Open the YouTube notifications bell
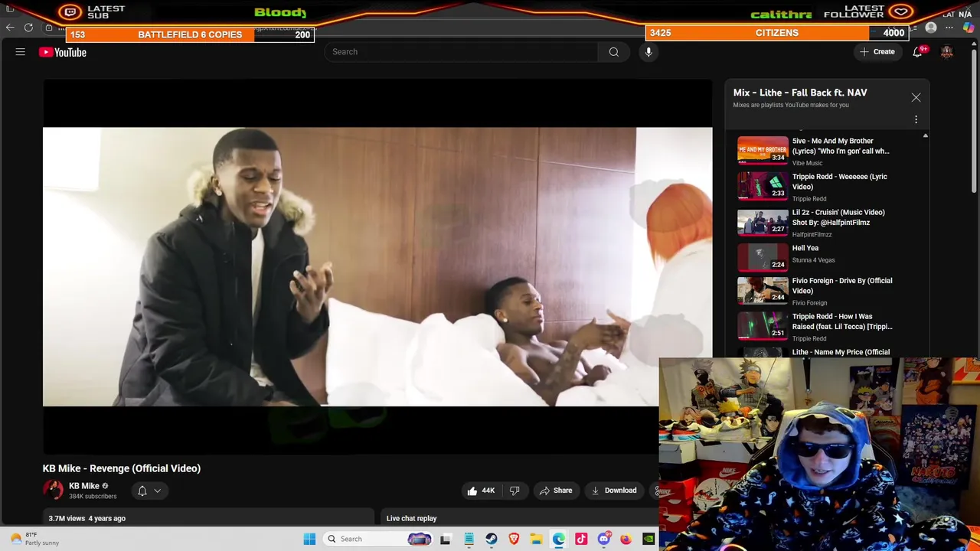980x551 pixels. 917,52
